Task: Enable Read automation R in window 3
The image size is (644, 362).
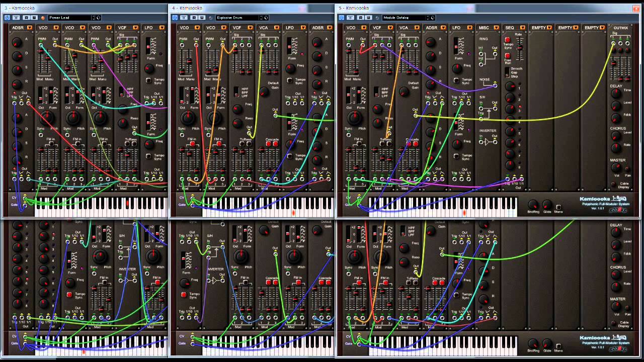Action: pyautogui.click(x=27, y=18)
